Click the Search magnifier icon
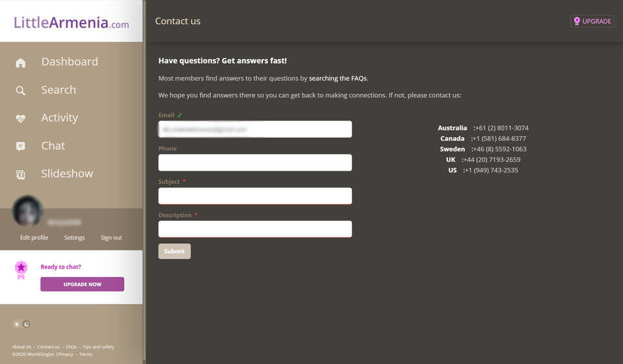The image size is (623, 364). click(21, 91)
